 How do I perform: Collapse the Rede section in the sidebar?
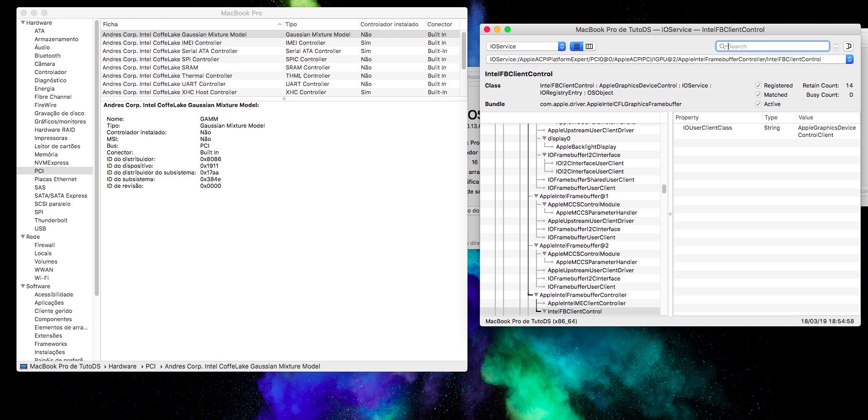(x=23, y=237)
